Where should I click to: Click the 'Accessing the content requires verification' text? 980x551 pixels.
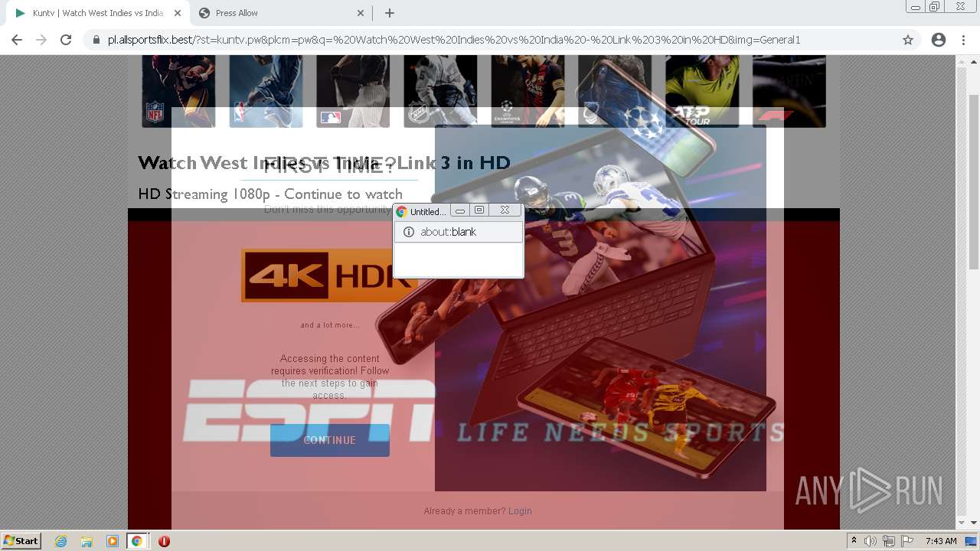click(330, 377)
